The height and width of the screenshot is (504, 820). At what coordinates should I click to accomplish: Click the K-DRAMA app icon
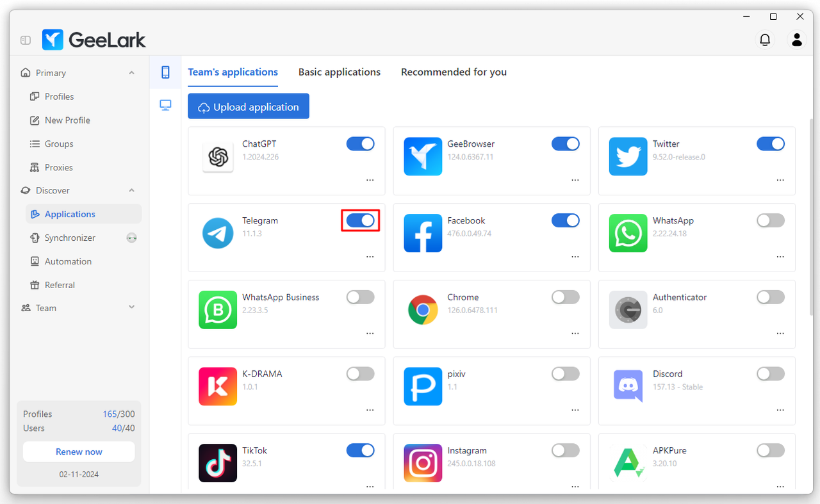(x=218, y=386)
